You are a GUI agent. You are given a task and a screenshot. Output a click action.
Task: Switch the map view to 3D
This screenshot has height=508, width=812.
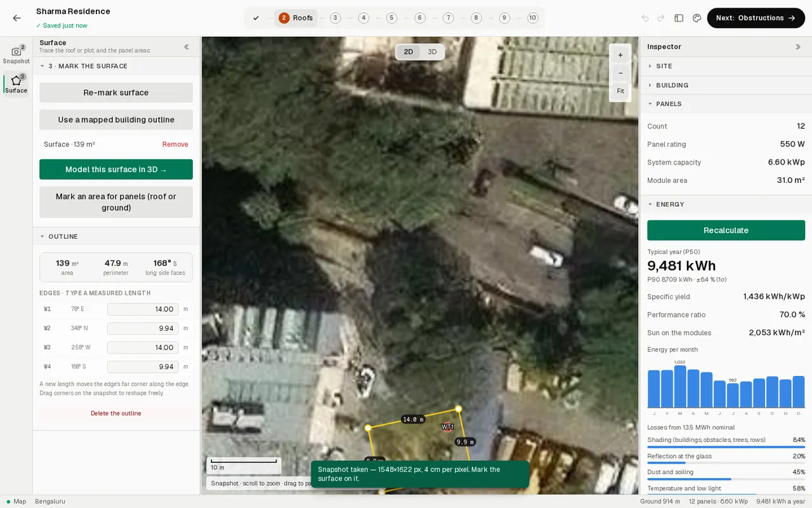point(432,52)
